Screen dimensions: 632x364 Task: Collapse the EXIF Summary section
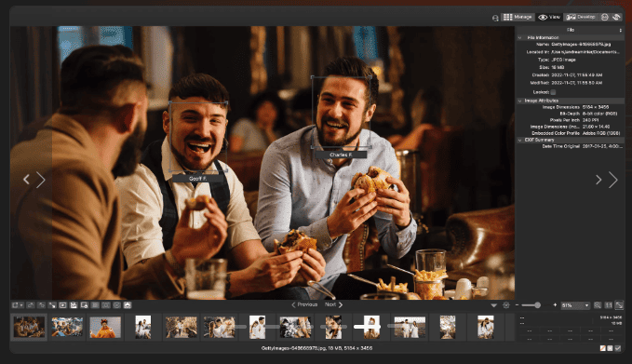520,140
